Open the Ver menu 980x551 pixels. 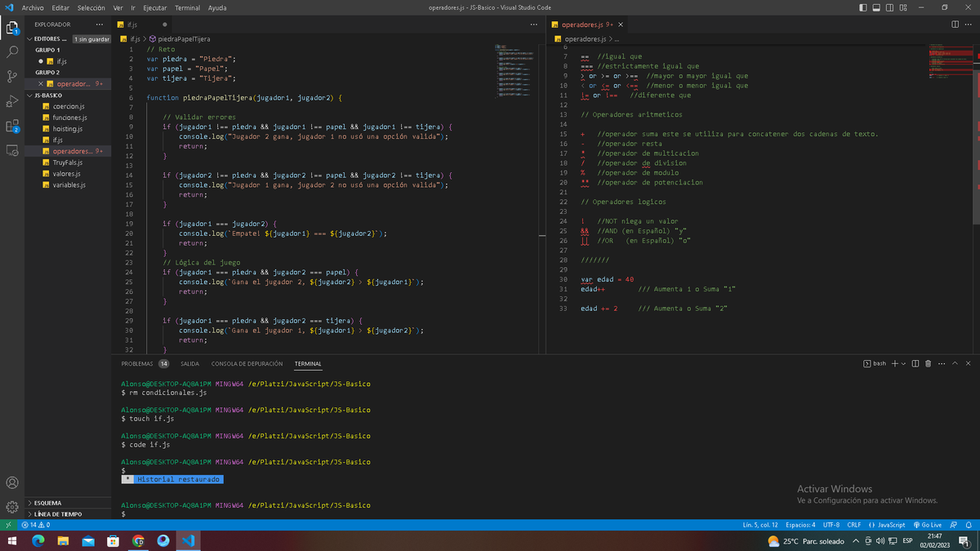(118, 7)
